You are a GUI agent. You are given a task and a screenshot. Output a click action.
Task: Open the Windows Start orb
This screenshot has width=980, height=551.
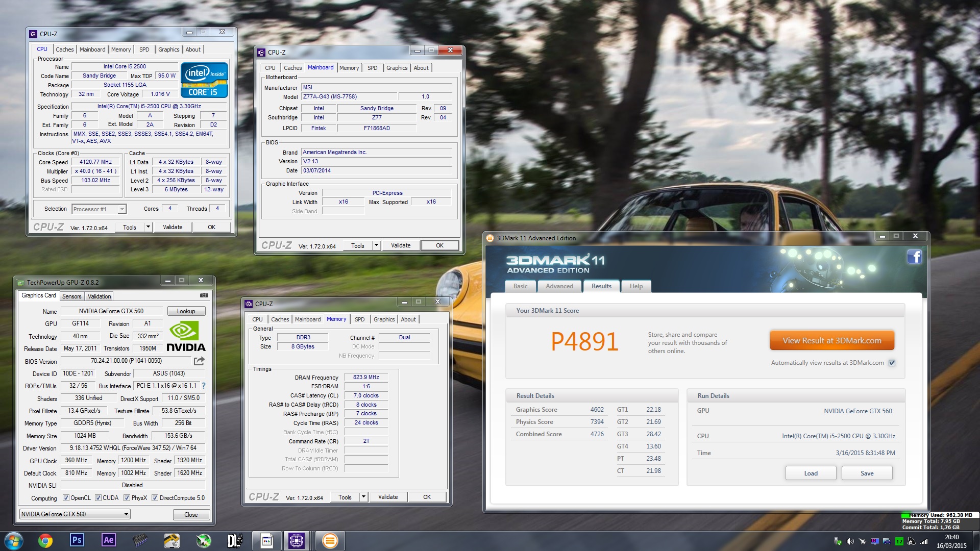[14, 540]
